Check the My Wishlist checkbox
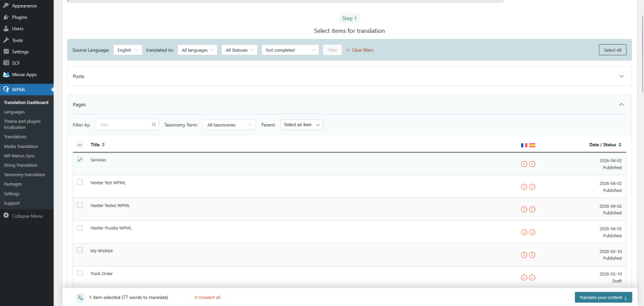Screen dimensions: 644x306 pos(80,250)
